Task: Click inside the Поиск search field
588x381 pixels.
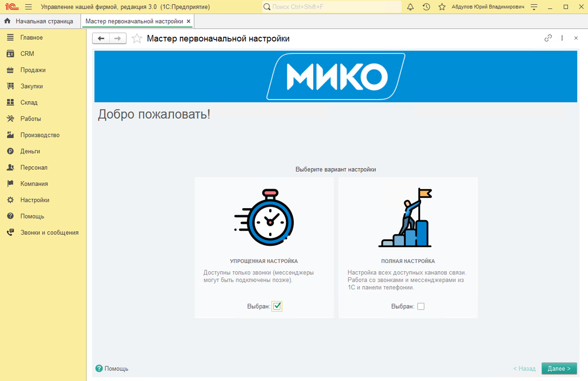Action: pyautogui.click(x=331, y=7)
